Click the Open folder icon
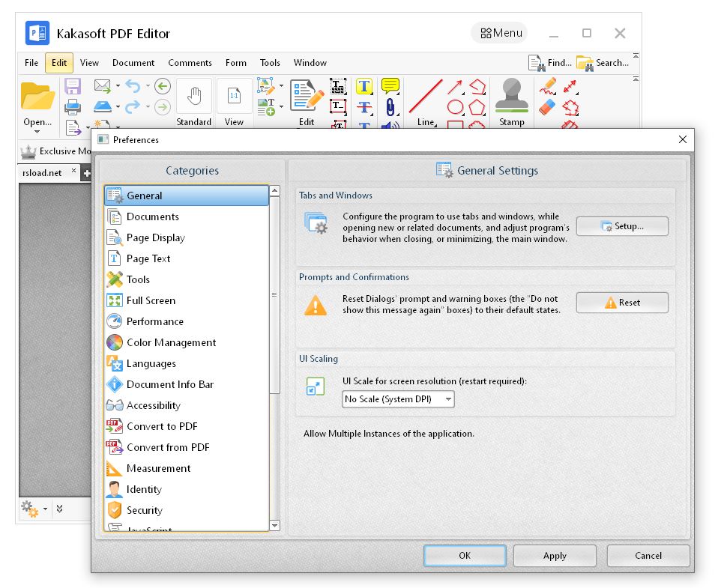Viewport: 715px width, 588px height. coord(37,96)
